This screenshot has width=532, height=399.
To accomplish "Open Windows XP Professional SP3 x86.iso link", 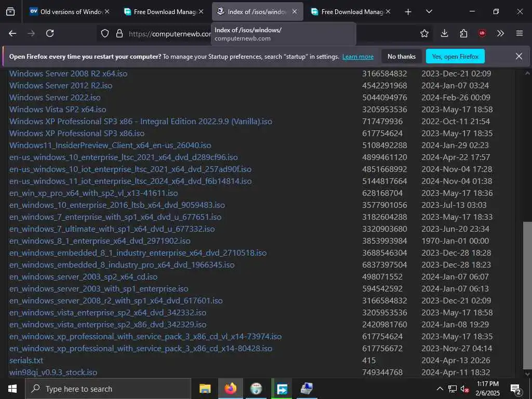I will (x=77, y=134).
